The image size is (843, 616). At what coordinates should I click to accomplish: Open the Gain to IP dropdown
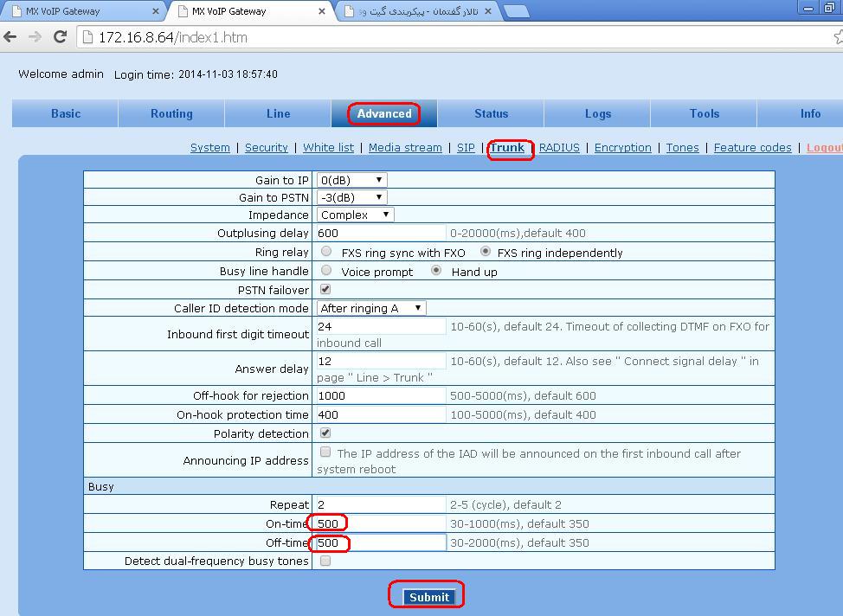point(351,180)
